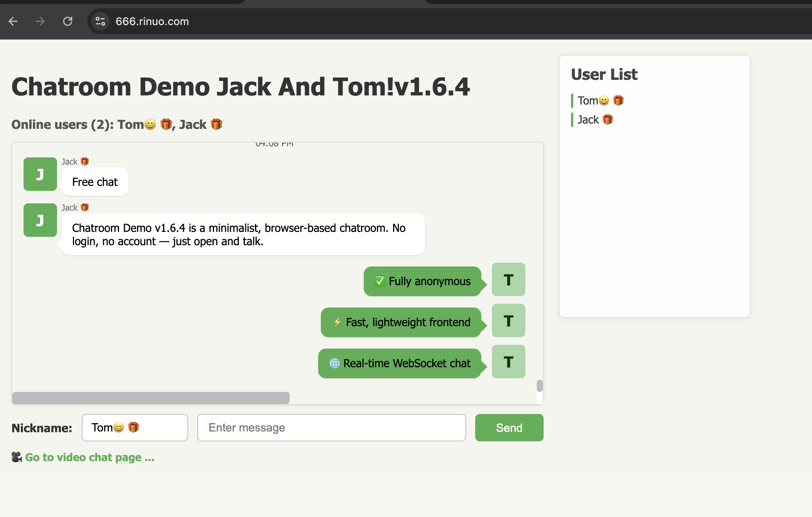Viewport: 812px width, 517px height.
Task: Click the gift icon next to Tom in the User List
Action: tap(619, 100)
